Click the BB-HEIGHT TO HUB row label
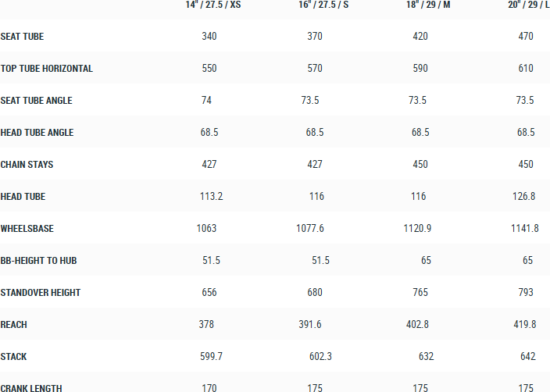The height and width of the screenshot is (392, 550). [39, 261]
